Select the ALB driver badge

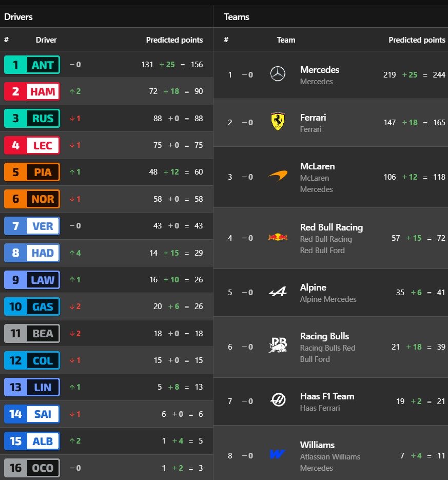pyautogui.click(x=32, y=441)
